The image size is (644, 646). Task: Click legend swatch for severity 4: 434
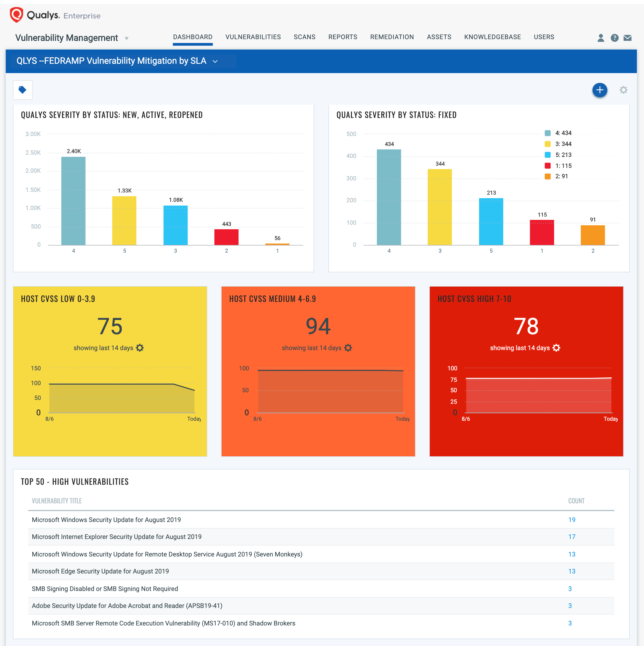click(x=548, y=133)
